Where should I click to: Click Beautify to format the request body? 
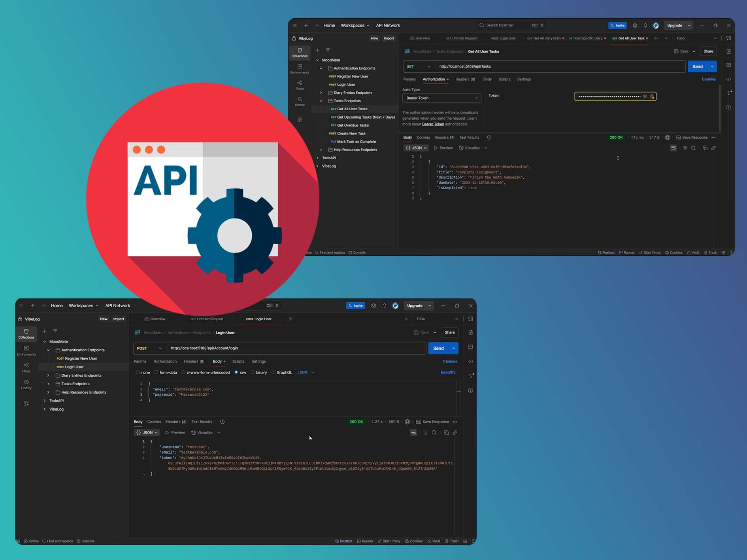coord(448,372)
